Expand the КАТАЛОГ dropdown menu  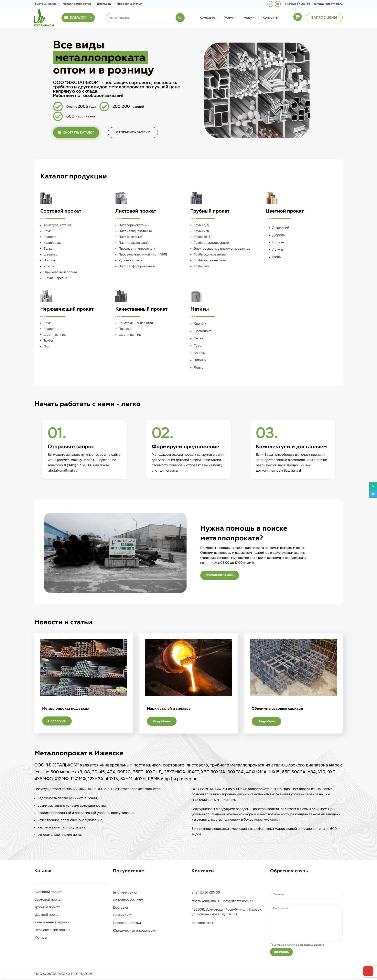click(78, 17)
